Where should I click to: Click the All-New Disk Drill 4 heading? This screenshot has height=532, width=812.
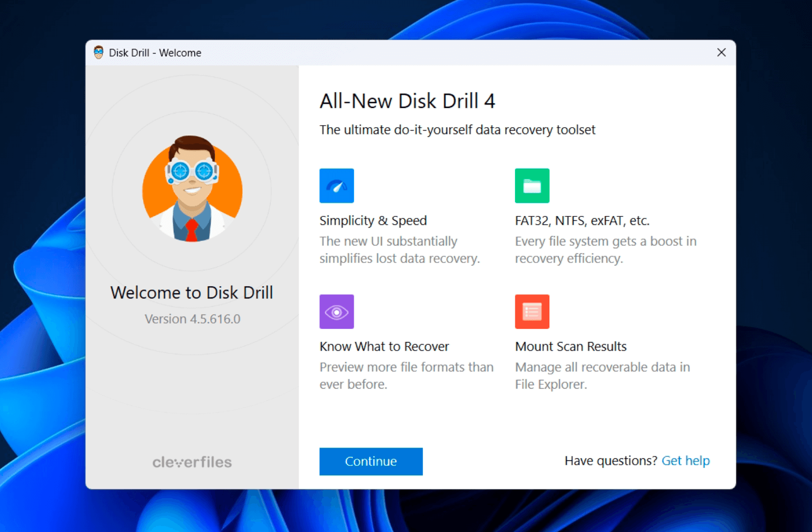(407, 101)
